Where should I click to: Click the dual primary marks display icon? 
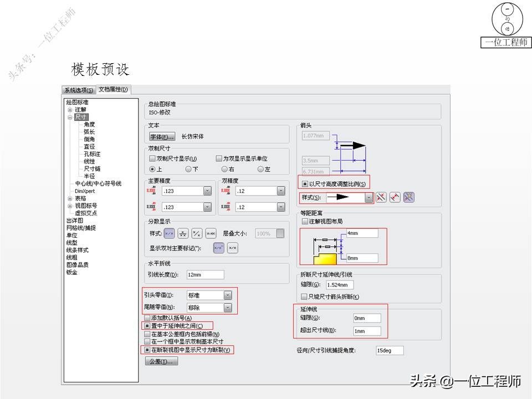pyautogui.click(x=219, y=247)
